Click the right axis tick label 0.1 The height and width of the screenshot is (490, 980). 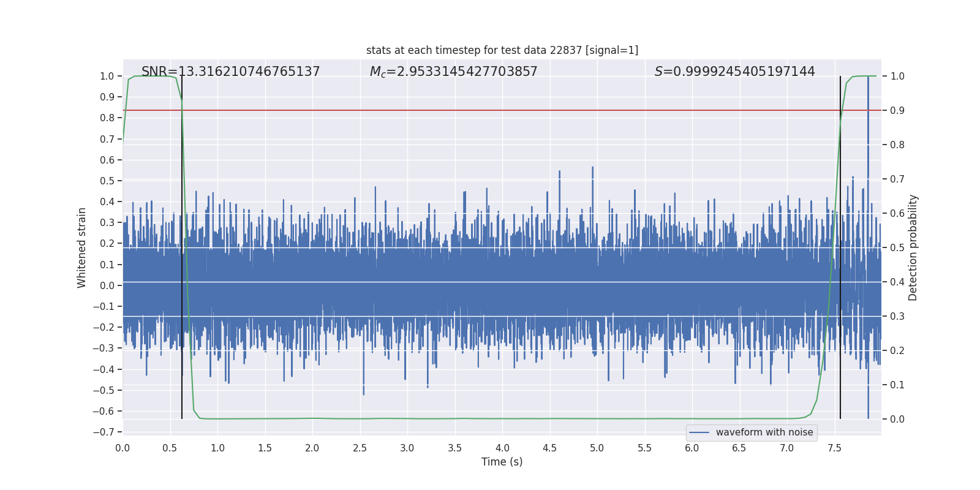pos(897,385)
